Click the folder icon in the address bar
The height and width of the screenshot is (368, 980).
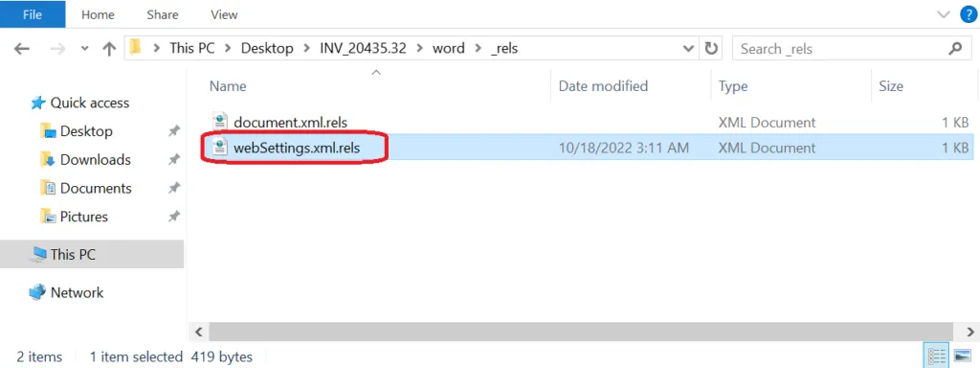click(x=136, y=48)
